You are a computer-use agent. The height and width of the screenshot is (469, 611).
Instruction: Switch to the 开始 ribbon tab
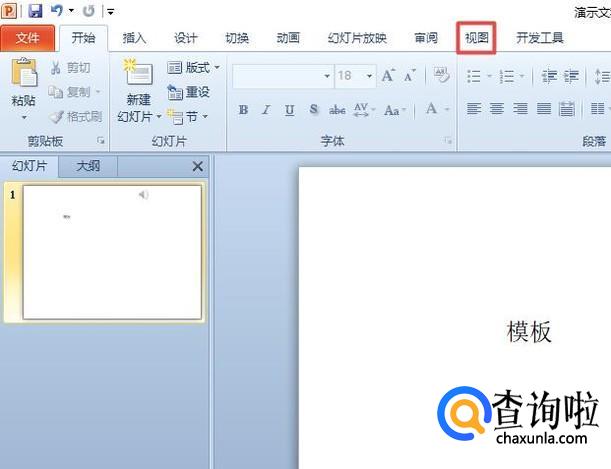[x=83, y=38]
